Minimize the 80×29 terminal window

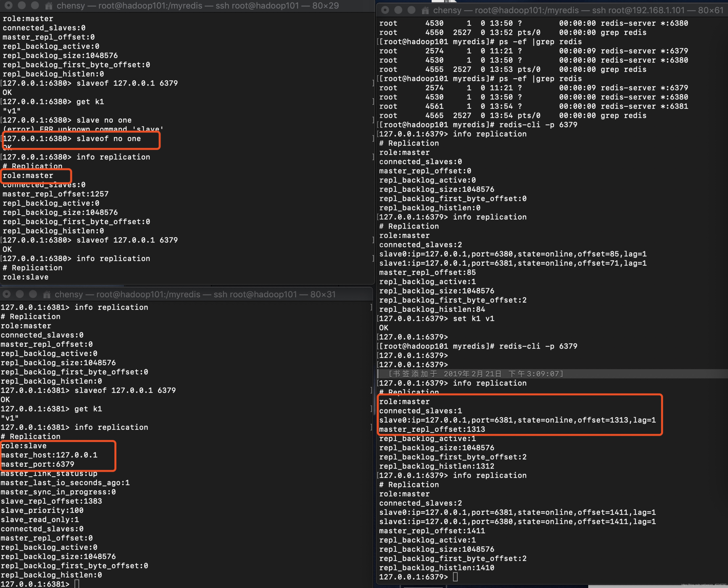[x=22, y=5]
